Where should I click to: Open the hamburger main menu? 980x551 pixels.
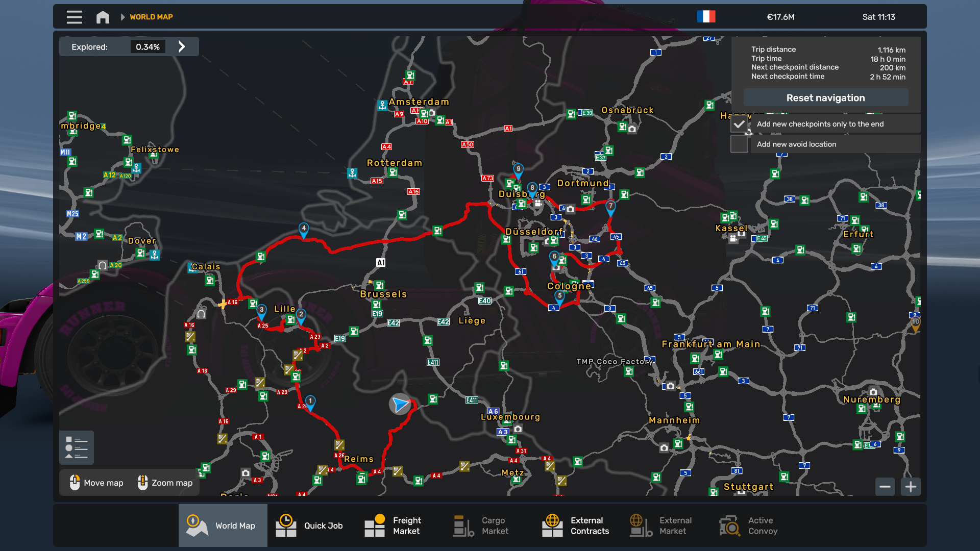coord(74,17)
